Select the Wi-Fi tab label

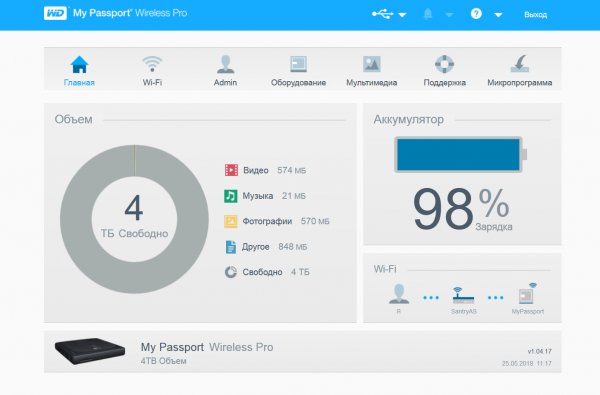click(x=152, y=83)
